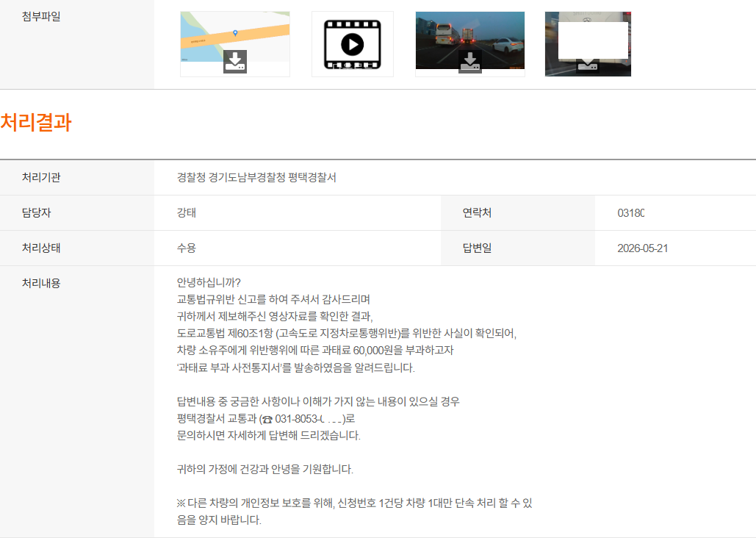This screenshot has width=756, height=538.
Task: Select the 처리결과 heading
Action: point(36,122)
